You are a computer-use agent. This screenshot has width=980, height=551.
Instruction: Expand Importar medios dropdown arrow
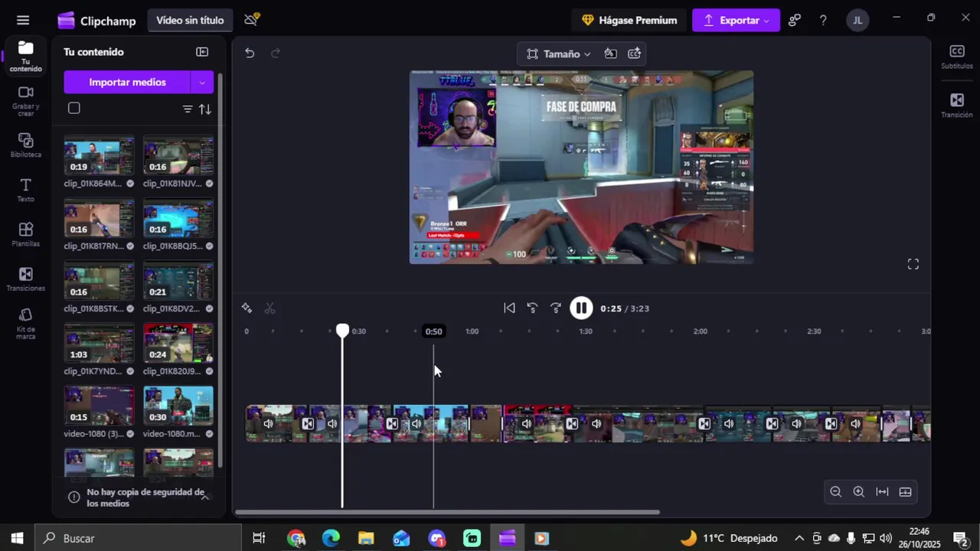click(202, 82)
